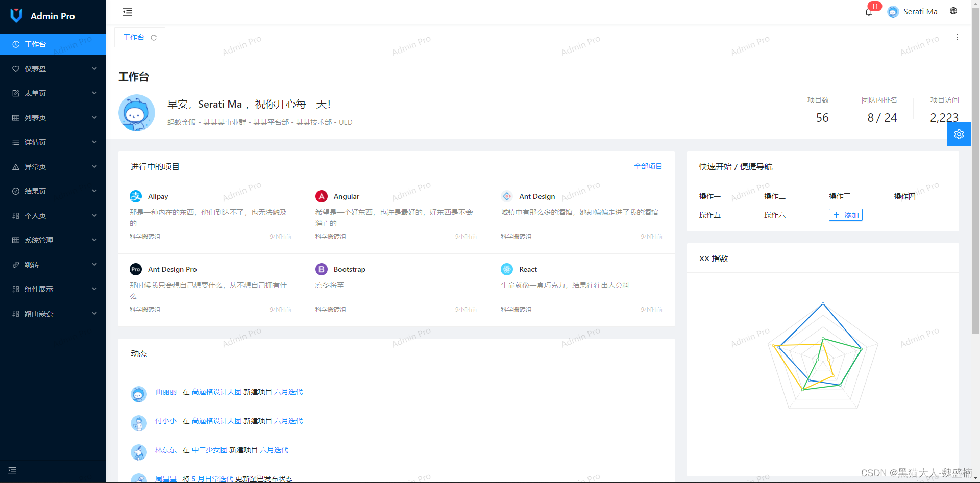This screenshot has height=483, width=980.
Task: Open the three-dot overflow menu near tabs
Action: tap(957, 37)
